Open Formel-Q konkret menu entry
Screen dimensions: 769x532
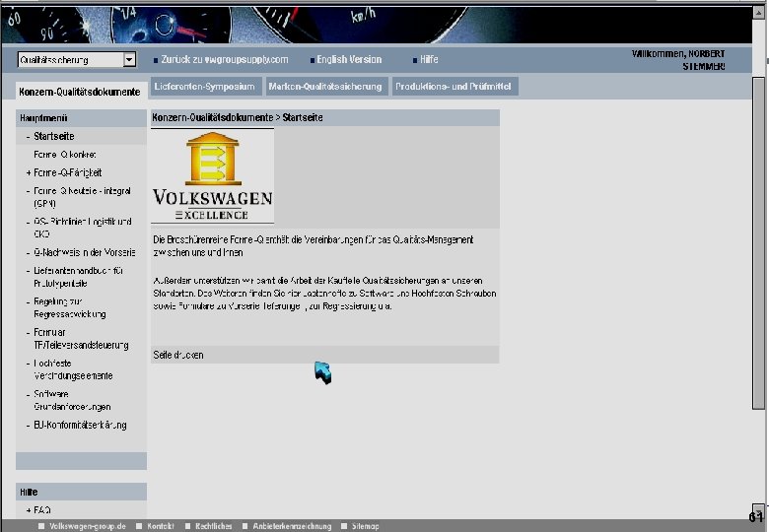pos(65,155)
